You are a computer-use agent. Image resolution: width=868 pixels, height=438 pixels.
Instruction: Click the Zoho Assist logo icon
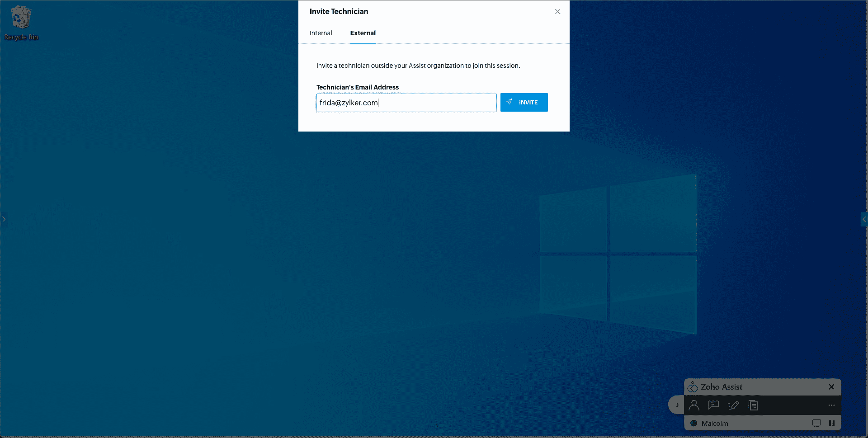point(693,387)
